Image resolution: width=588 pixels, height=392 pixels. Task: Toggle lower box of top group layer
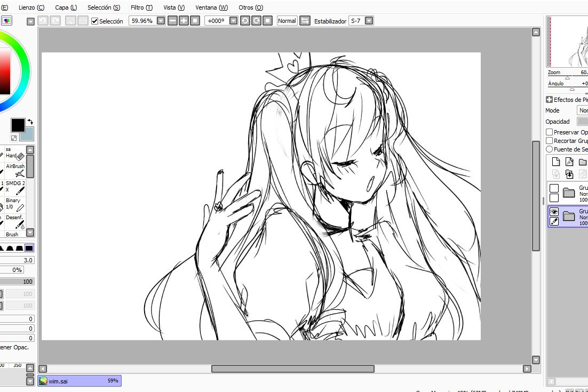pyautogui.click(x=554, y=198)
